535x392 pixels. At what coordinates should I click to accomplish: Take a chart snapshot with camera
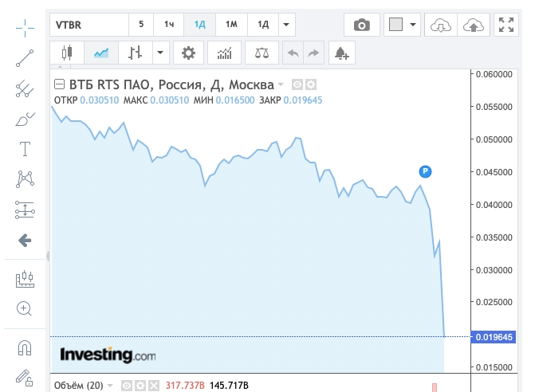[x=362, y=25]
